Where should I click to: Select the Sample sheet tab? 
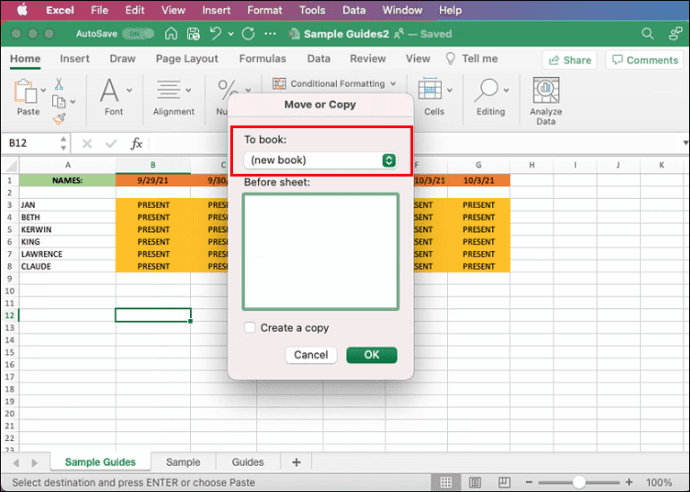click(x=183, y=462)
